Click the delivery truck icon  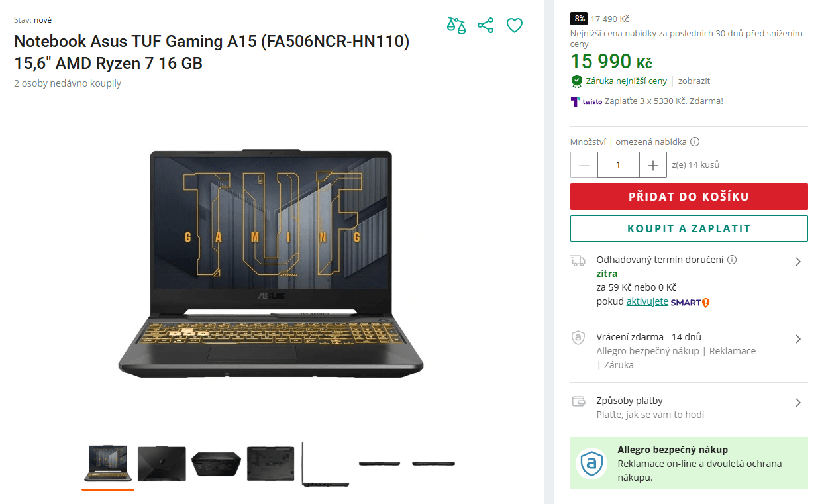click(x=578, y=260)
